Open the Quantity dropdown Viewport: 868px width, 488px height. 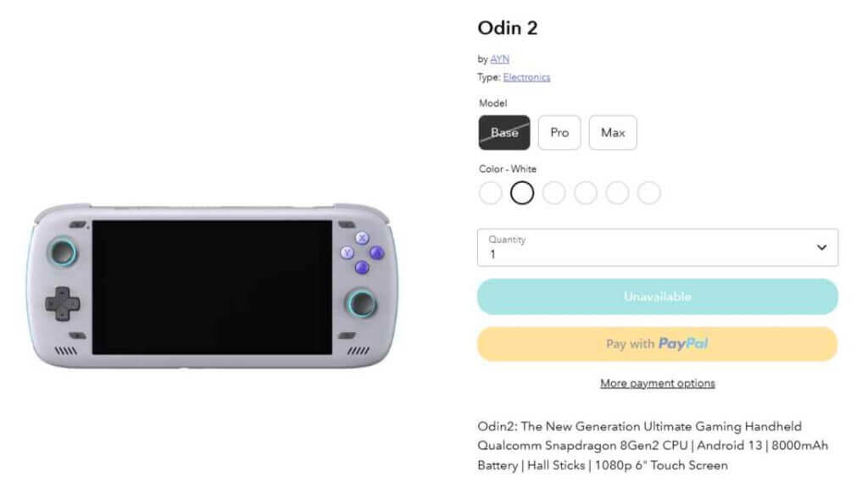[x=658, y=247]
